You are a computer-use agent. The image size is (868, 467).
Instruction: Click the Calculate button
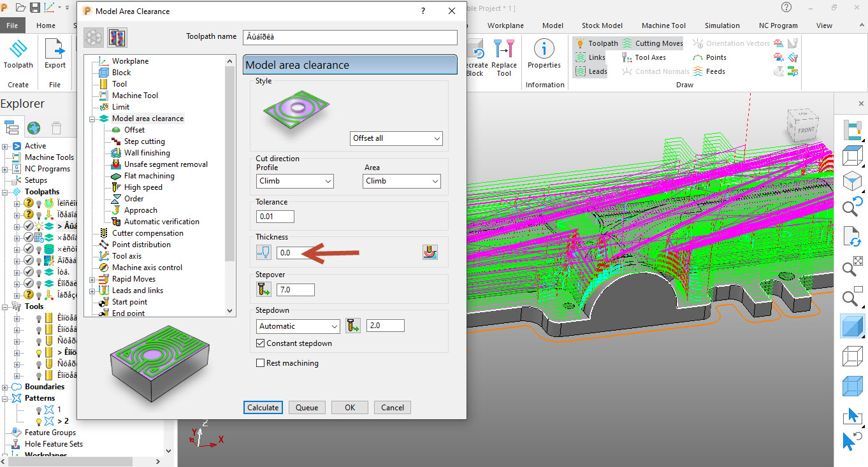tap(263, 408)
